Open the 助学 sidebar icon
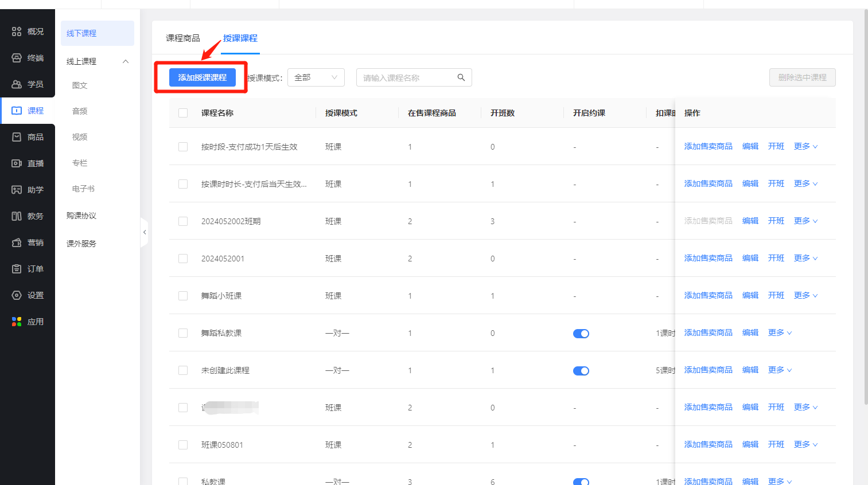The height and width of the screenshot is (485, 868). coord(17,190)
